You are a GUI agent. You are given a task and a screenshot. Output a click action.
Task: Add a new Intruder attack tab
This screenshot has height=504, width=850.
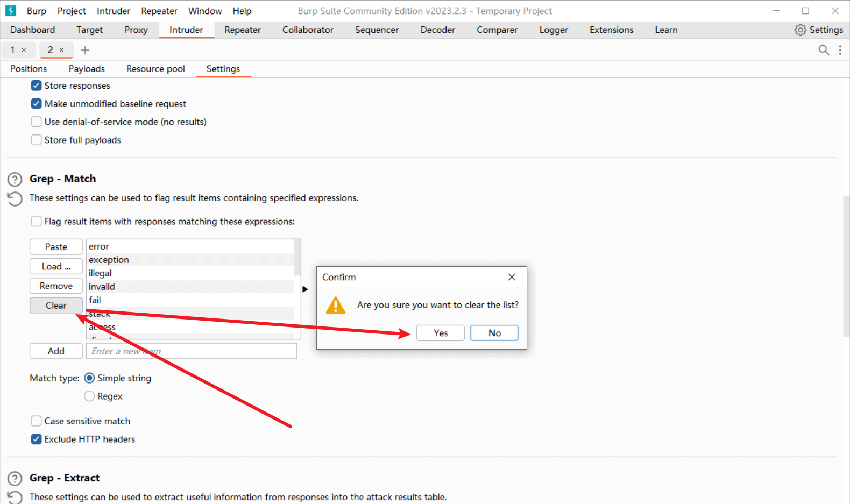85,50
